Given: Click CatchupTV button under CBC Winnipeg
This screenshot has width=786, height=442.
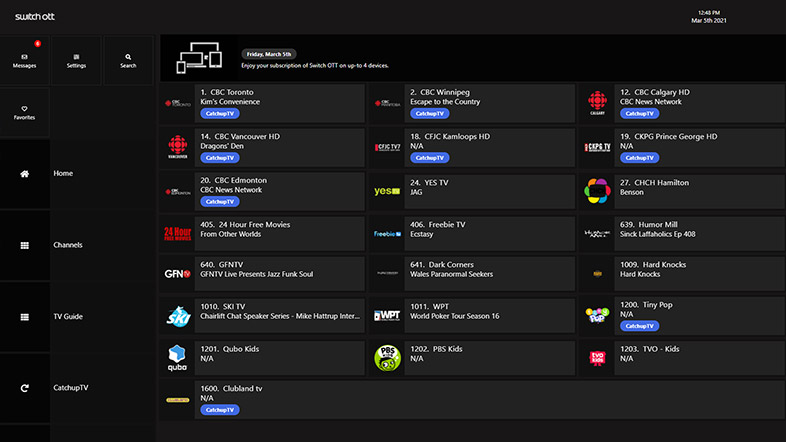Looking at the screenshot, I should tap(430, 114).
